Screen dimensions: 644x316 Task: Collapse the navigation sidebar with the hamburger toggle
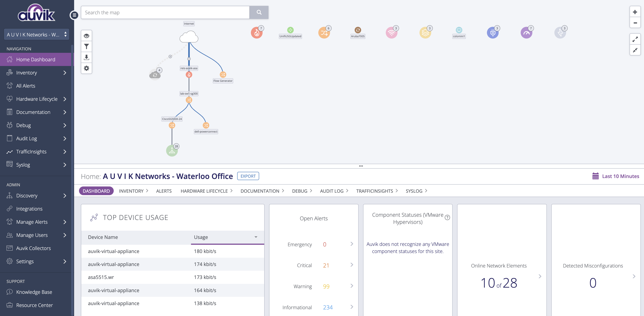pos(74,15)
